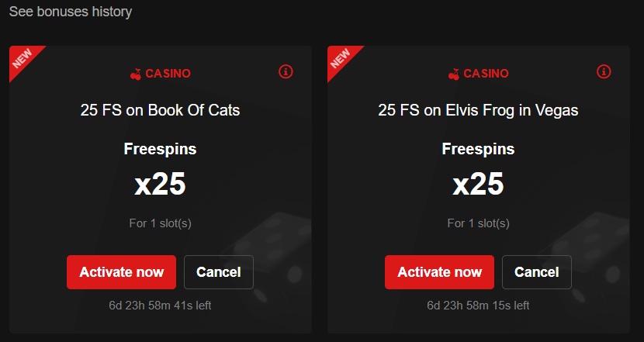The width and height of the screenshot is (644, 342).
Task: Activate now the Elvis Frog in Vegas freespins
Action: point(439,272)
